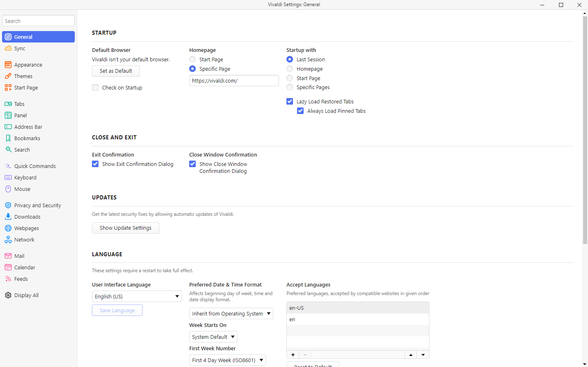Screen dimensions: 588x367
Task: Open the User Interface Language dropdown
Action: [137, 296]
